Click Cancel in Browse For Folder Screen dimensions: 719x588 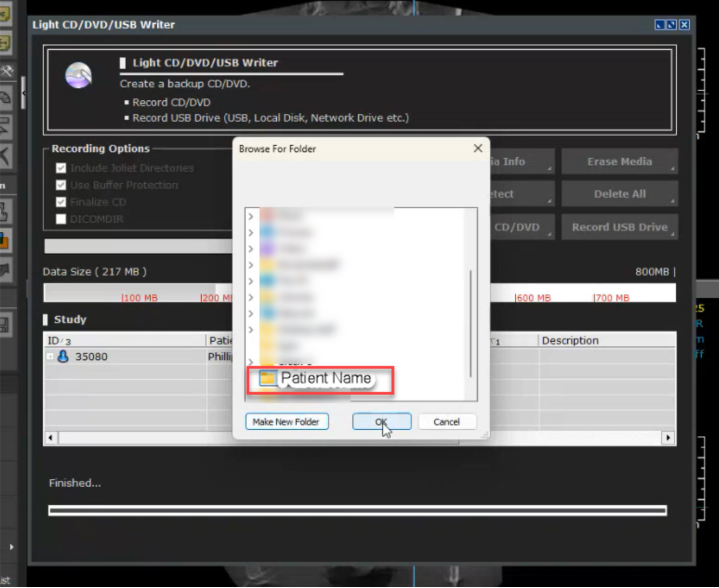coord(447,422)
